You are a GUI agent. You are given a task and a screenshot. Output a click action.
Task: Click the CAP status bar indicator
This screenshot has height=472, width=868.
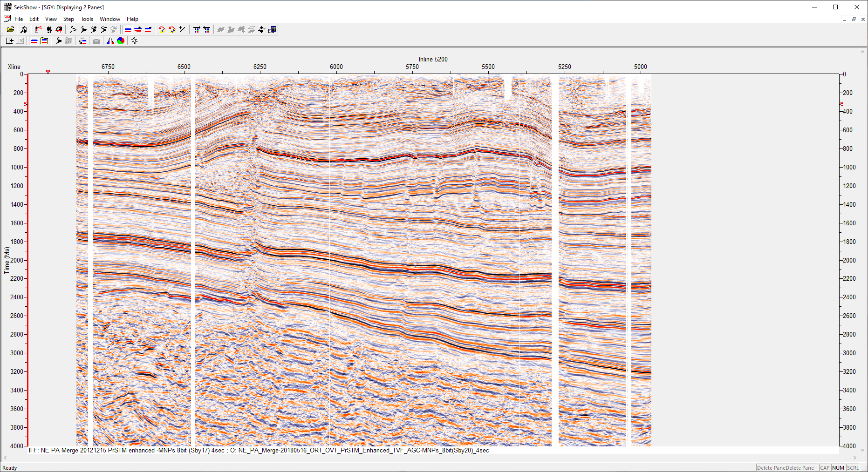(825, 468)
